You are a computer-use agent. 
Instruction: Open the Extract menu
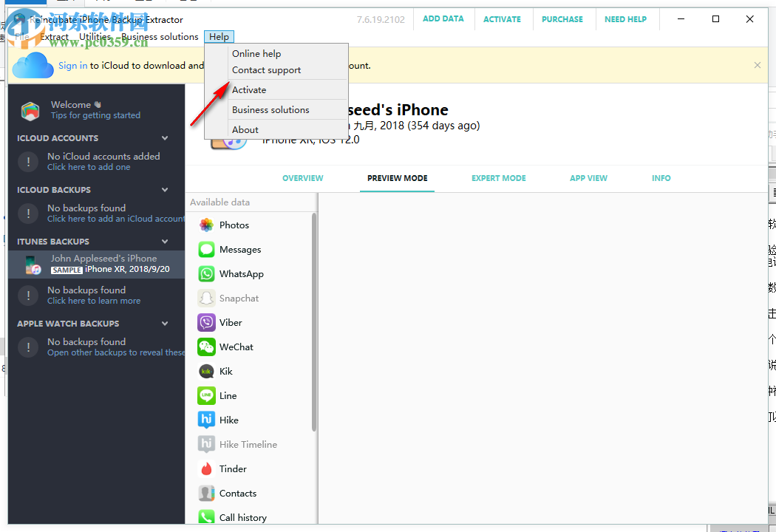tap(54, 35)
